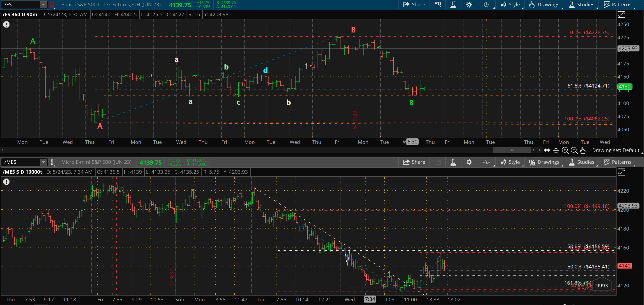This screenshot has height=305, width=644.
Task: Click the zoom in magnifier icon
Action: click(565, 150)
